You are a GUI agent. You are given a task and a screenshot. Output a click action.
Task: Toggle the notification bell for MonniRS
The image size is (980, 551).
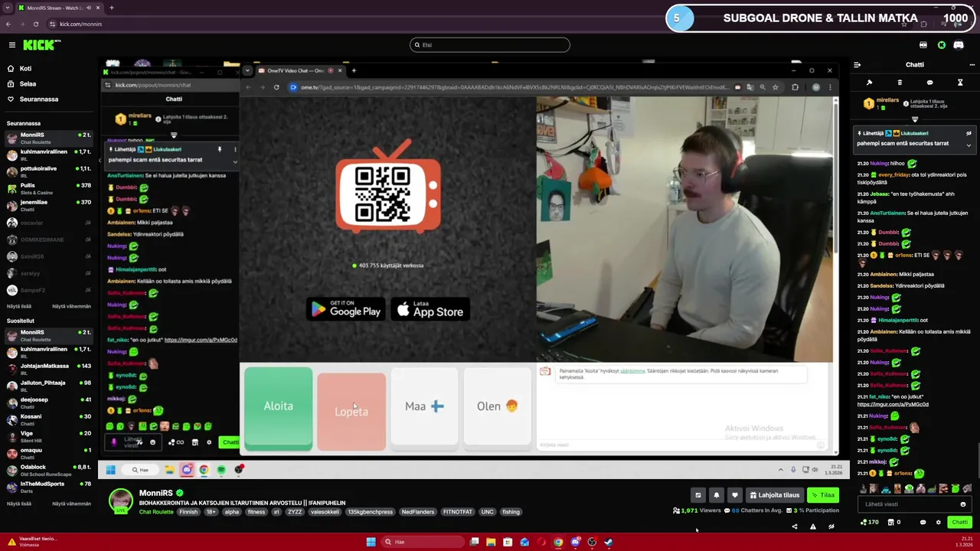[716, 495]
